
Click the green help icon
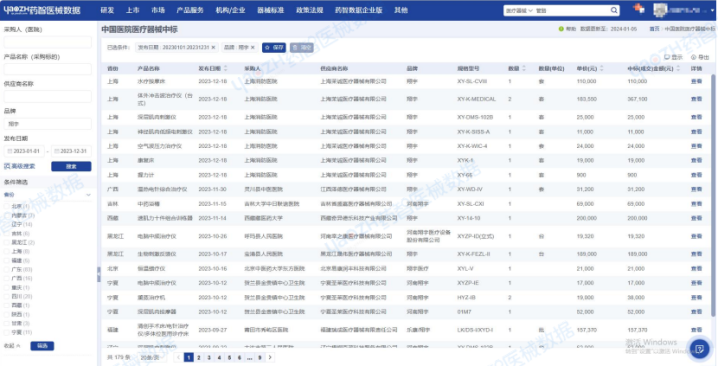[x=561, y=29]
